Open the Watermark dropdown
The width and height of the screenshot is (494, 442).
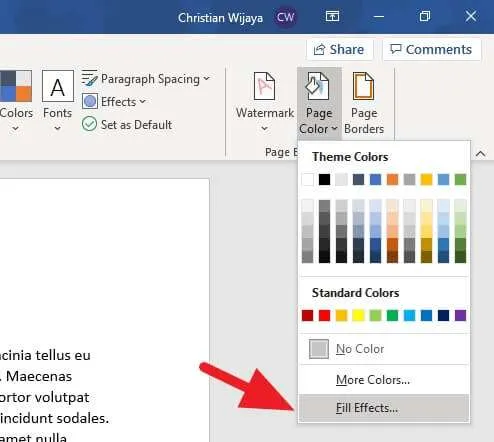pos(265,102)
